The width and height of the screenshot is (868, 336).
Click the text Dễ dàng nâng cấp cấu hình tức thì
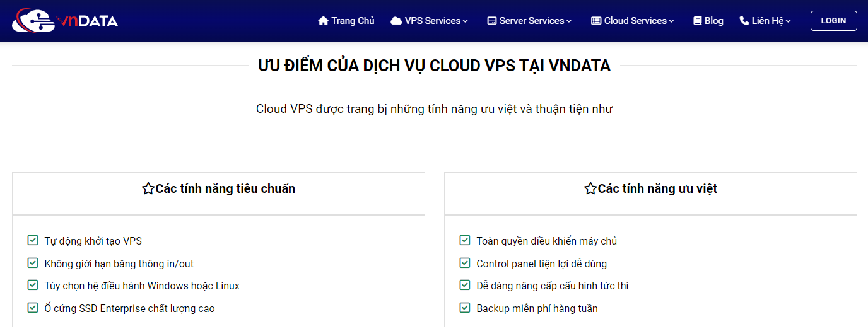point(553,286)
